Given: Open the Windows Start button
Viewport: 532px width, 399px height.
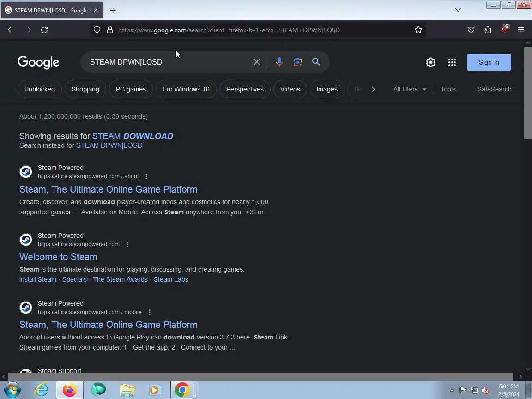Looking at the screenshot, I should point(12,390).
